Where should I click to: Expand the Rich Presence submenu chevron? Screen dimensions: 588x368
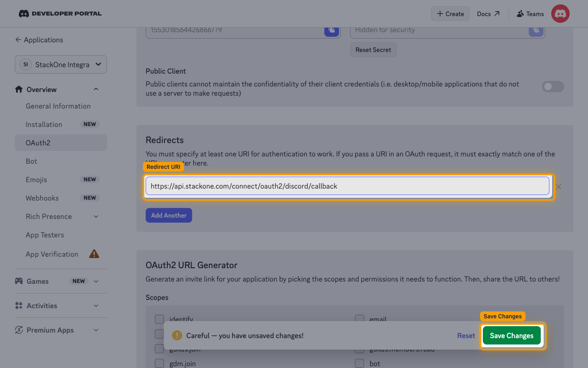[x=96, y=216]
